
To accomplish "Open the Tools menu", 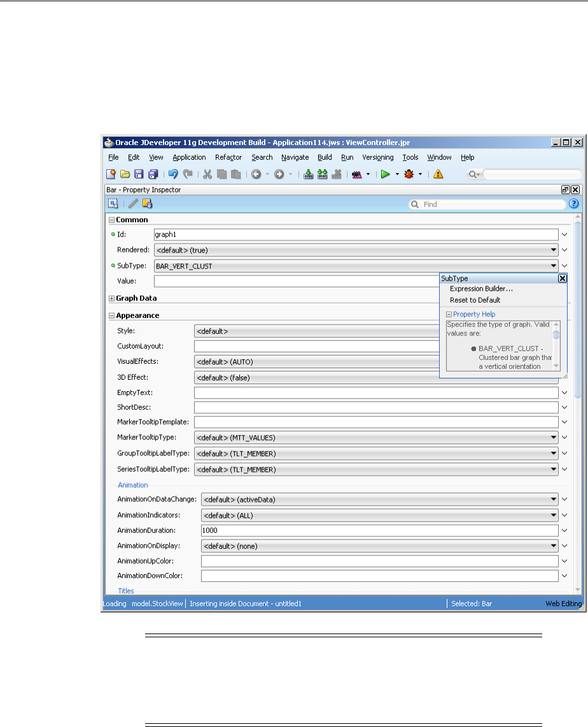I will click(x=410, y=157).
